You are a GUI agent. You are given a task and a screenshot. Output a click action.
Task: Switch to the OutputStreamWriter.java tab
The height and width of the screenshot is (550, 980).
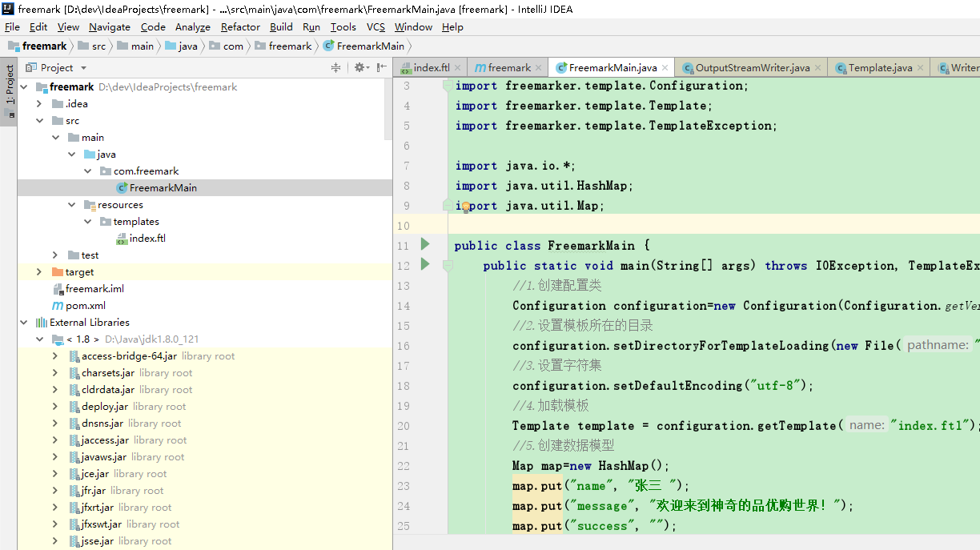coord(753,68)
